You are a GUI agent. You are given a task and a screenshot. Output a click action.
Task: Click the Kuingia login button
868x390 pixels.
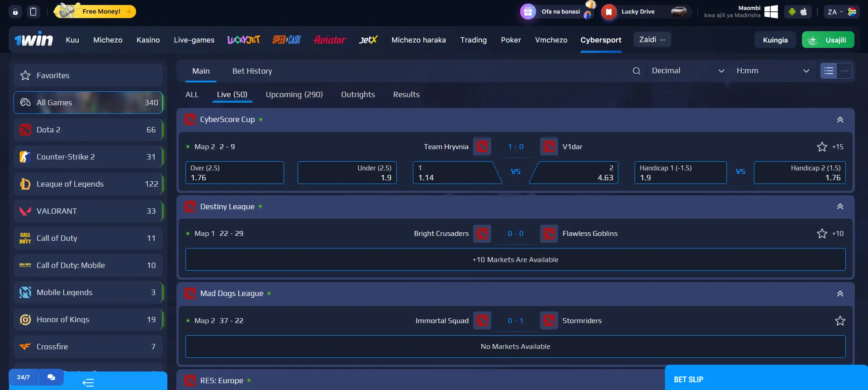(775, 40)
